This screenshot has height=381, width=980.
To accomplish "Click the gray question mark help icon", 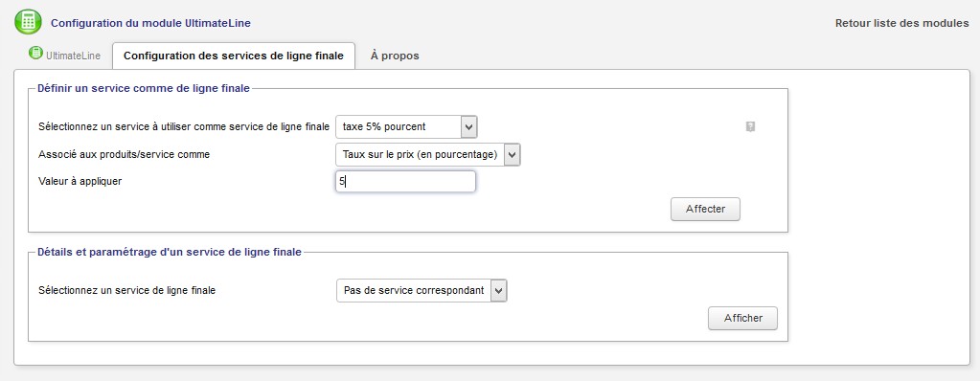I will 751,126.
